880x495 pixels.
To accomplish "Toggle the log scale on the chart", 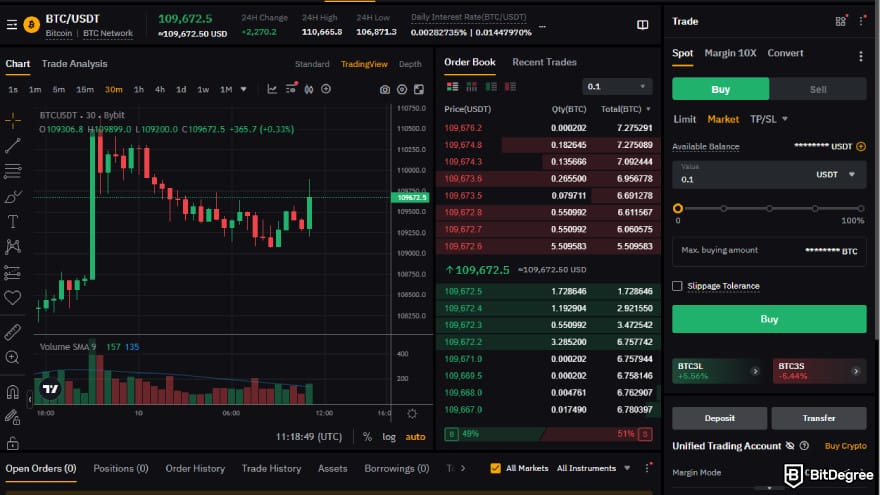I will (x=389, y=437).
